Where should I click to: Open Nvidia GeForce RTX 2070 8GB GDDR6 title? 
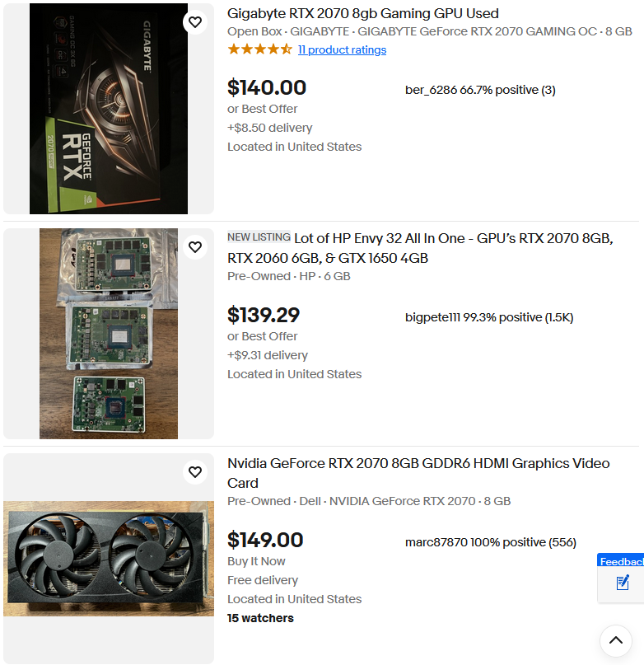click(x=418, y=473)
